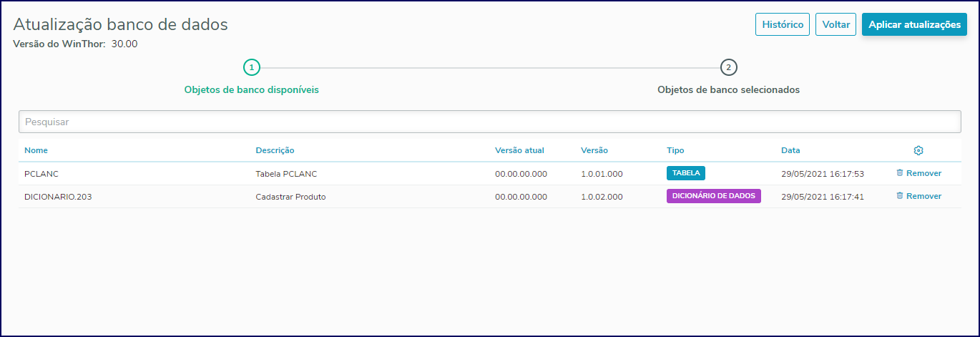Click current version in PCLANC row
The width and height of the screenshot is (980, 337).
[521, 174]
